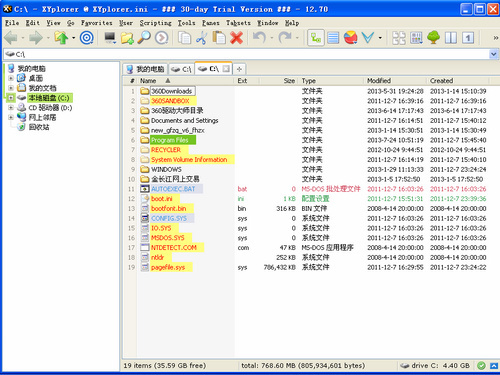Image resolution: width=500 pixels, height=375 pixels.
Task: Select the pagefile.sys file
Action: [x=168, y=267]
